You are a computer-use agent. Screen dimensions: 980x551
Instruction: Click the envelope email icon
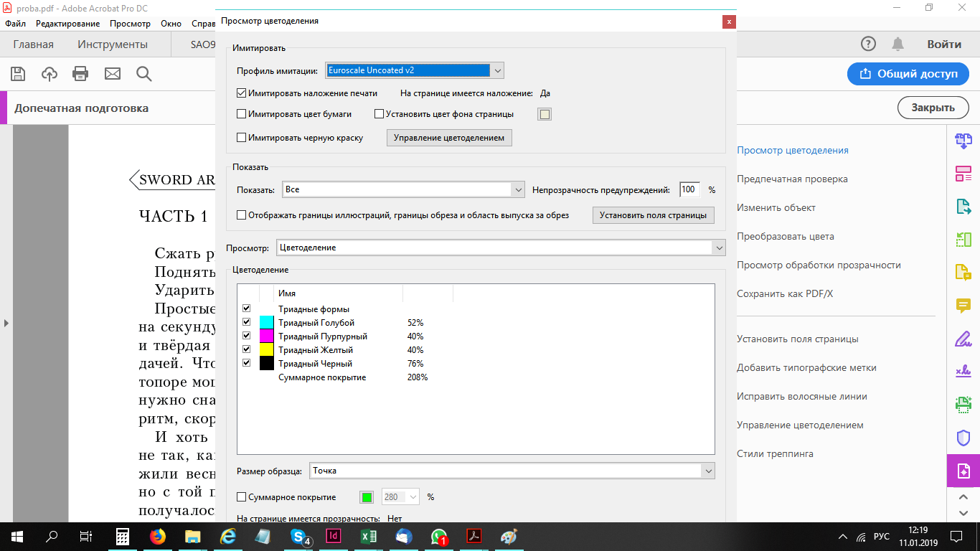coord(113,73)
